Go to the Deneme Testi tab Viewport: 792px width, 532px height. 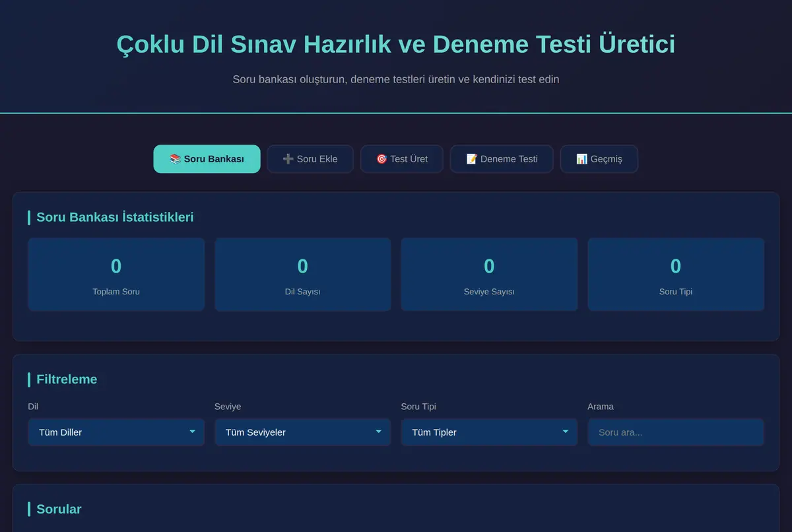click(x=502, y=159)
